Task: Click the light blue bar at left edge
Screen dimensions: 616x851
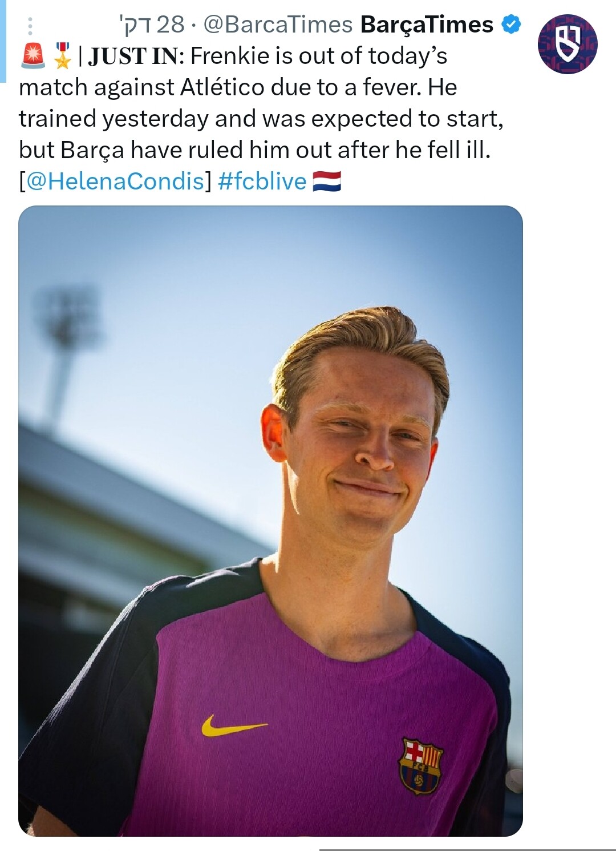Action: pyautogui.click(x=2, y=40)
